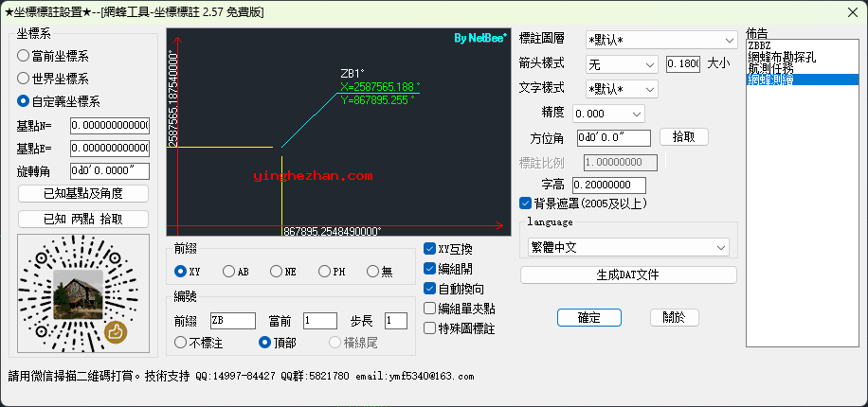Screen dimensions: 868x407
Task: Click the coordinate preview canvas
Action: [339, 133]
